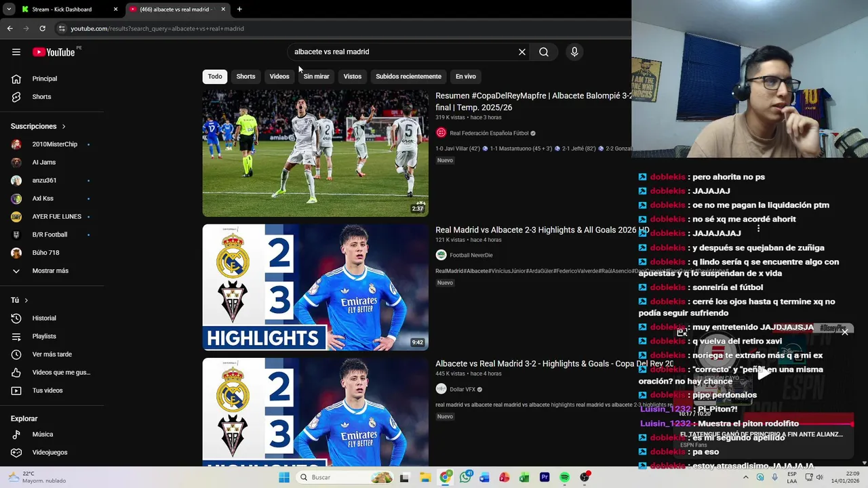Select the Shorts filter chip
The height and width of the screenshot is (488, 868).
[x=245, y=77]
